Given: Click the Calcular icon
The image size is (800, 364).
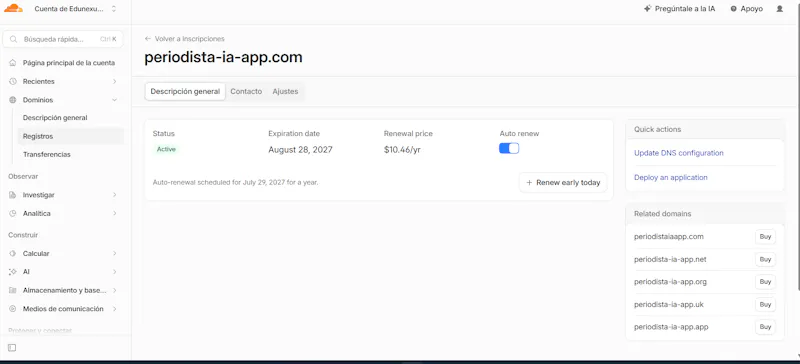Looking at the screenshot, I should point(13,253).
